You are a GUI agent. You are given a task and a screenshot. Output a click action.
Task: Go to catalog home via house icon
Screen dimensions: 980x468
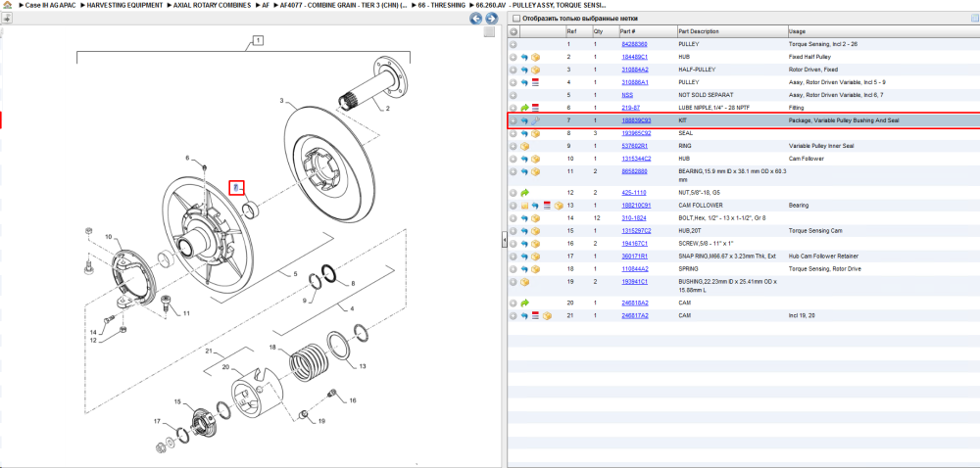(8, 4)
